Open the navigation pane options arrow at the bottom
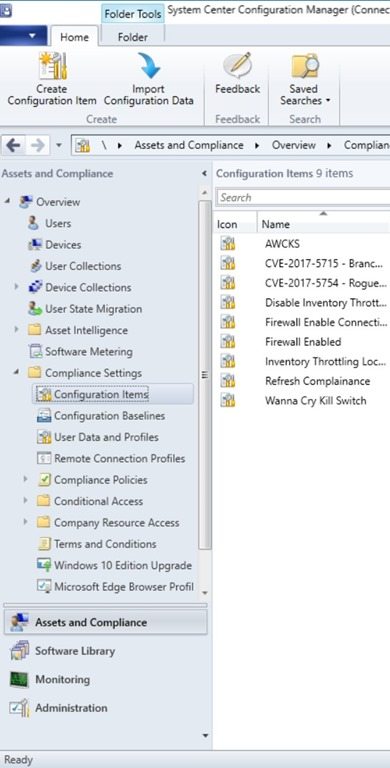390x768 pixels. (x=205, y=736)
